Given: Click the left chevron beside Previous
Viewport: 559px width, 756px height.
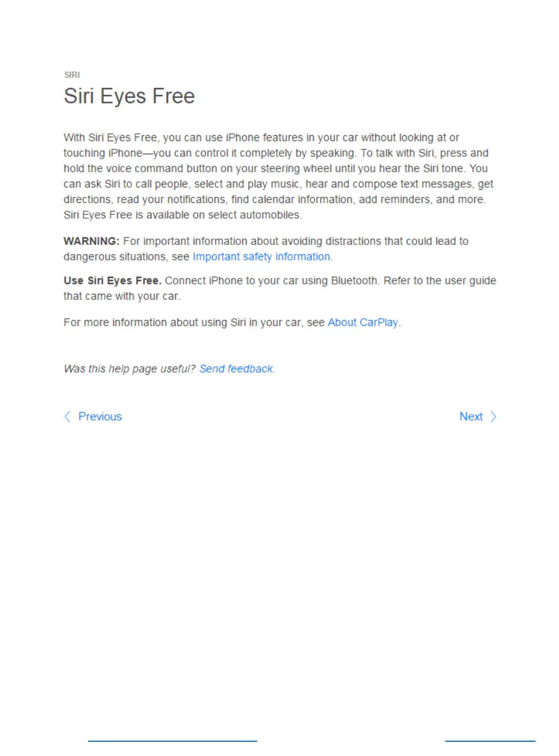Looking at the screenshot, I should click(67, 417).
